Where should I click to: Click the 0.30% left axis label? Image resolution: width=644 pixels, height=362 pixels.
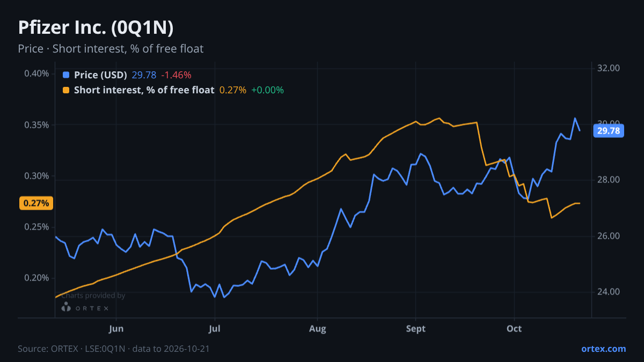click(36, 176)
